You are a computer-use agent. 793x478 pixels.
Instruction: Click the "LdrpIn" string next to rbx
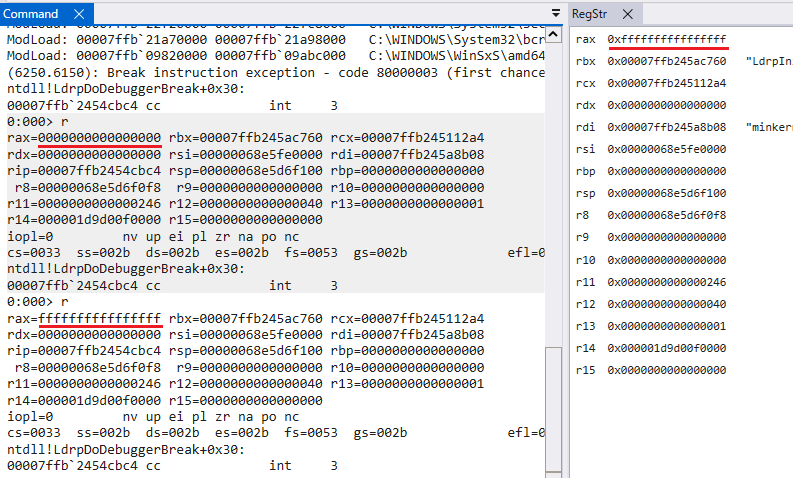[x=769, y=61]
